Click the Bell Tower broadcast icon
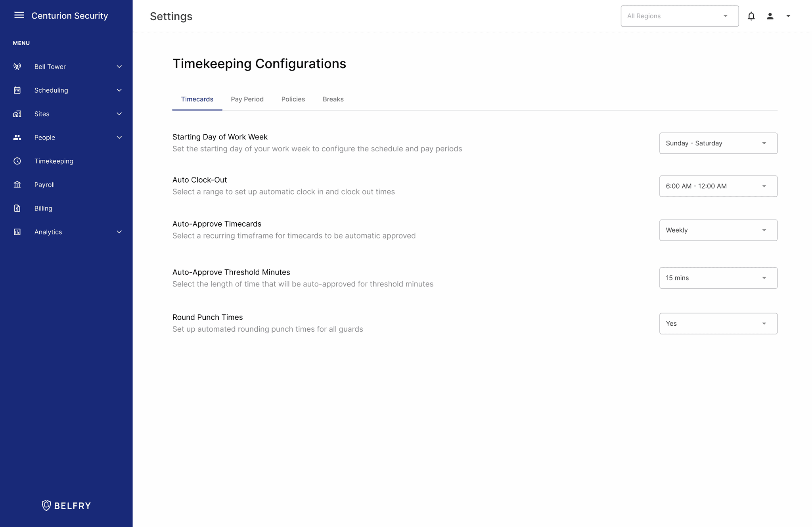Viewport: 812px width, 527px height. tap(17, 67)
